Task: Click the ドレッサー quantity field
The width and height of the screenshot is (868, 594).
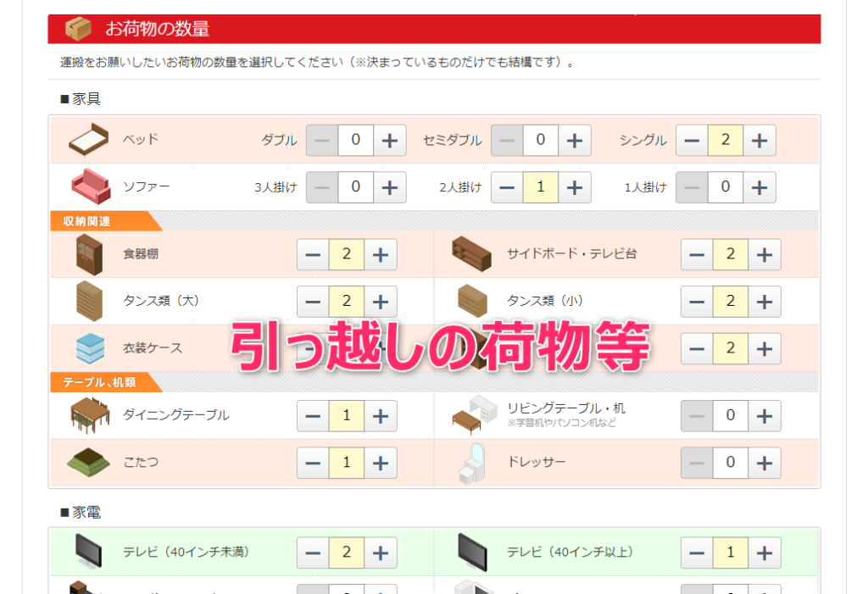Action: [731, 463]
